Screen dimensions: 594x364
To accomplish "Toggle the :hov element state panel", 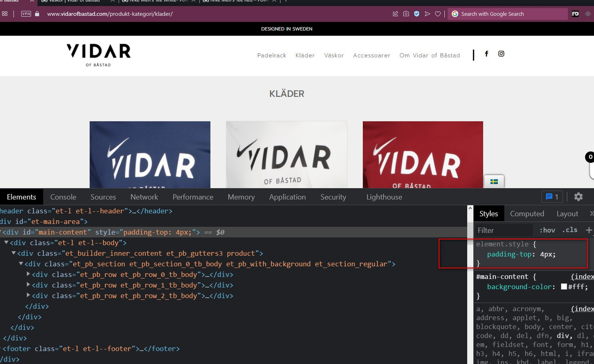I will tap(547, 230).
